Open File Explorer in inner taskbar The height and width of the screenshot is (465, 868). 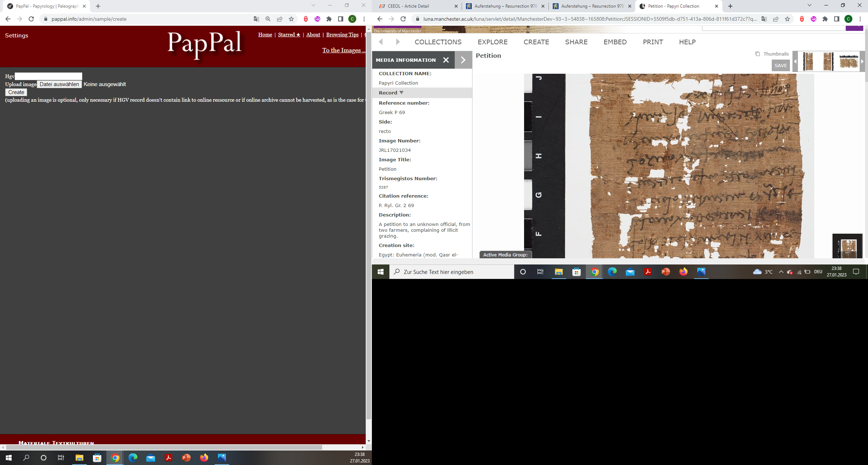tap(559, 272)
